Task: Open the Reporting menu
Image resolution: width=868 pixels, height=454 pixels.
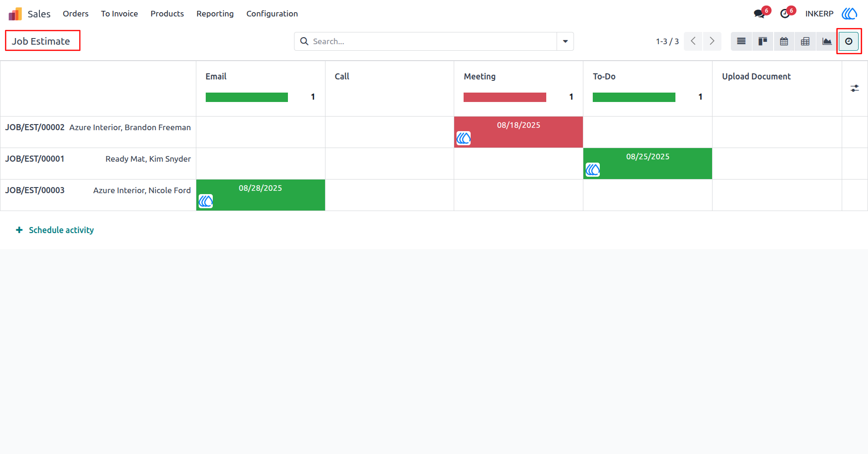Action: click(x=215, y=14)
